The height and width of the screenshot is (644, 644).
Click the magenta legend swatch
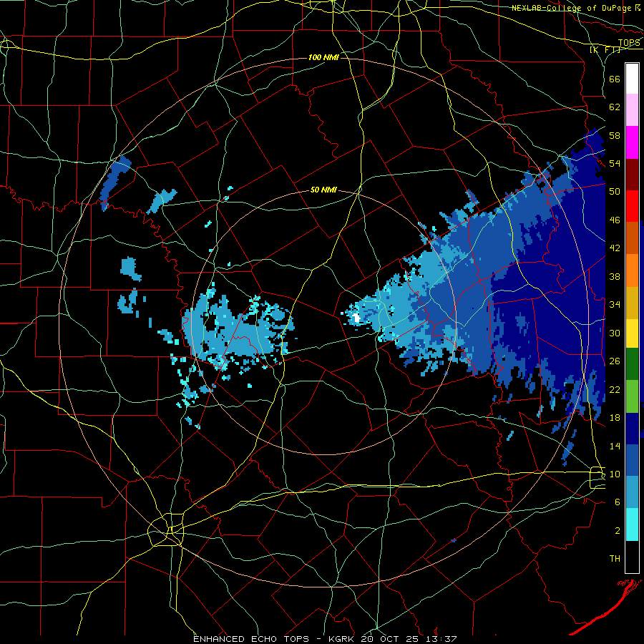point(632,142)
